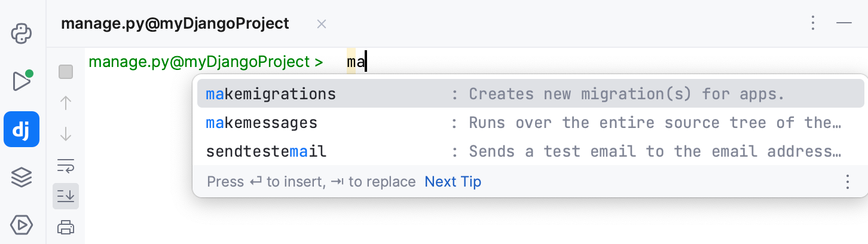Open the Python Console tool window icon
The width and height of the screenshot is (868, 244).
pos(22,33)
